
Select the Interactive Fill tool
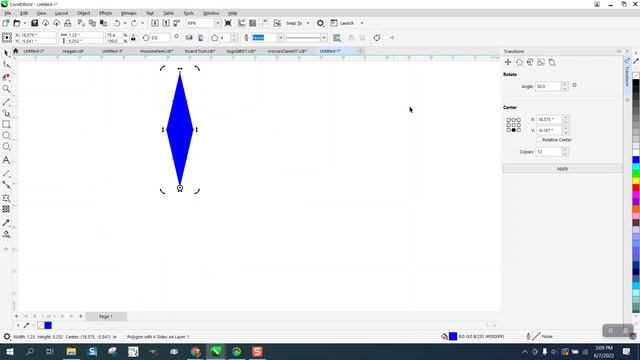pyautogui.click(x=6, y=234)
